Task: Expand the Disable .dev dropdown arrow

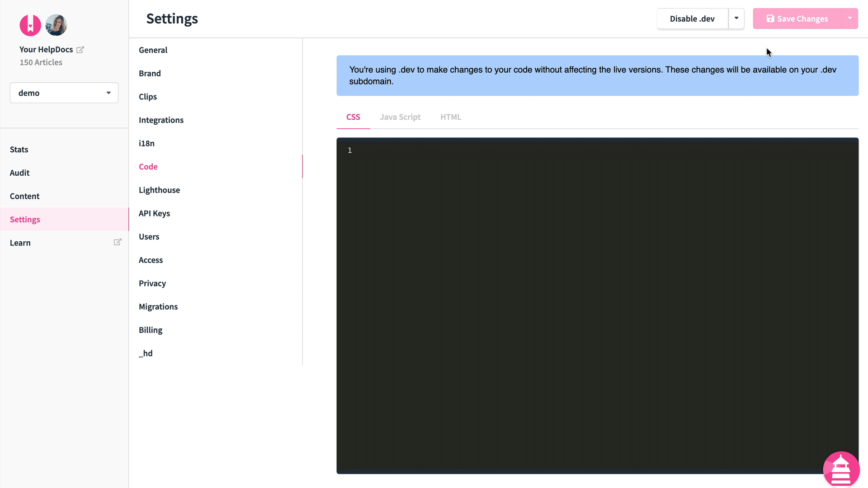Action: [736, 19]
